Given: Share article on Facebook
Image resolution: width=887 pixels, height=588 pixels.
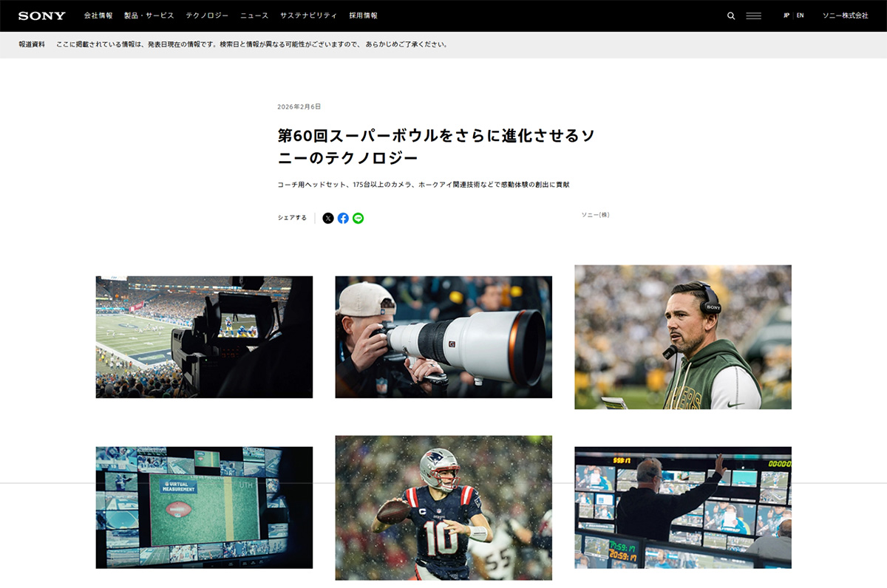Looking at the screenshot, I should 343,218.
